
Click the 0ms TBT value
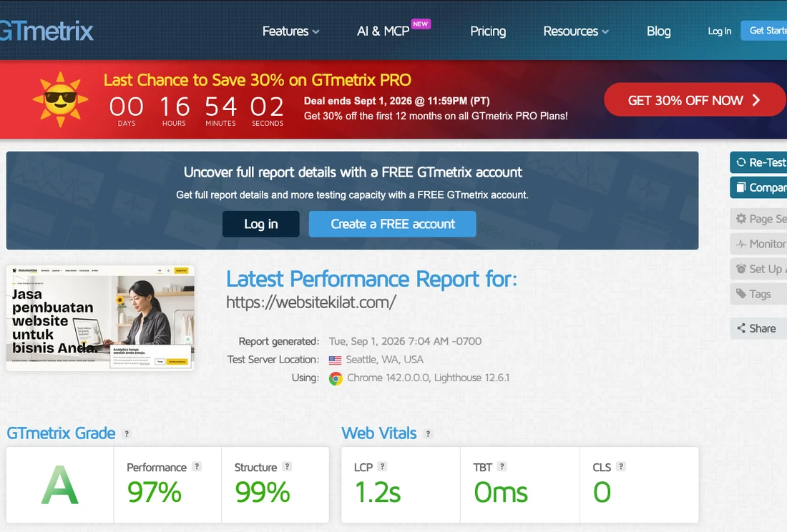tap(501, 492)
